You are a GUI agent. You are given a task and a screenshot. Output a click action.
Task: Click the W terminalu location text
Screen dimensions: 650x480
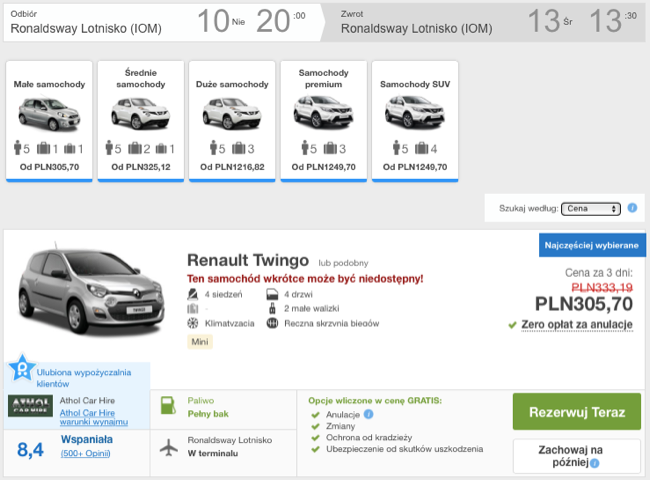(213, 453)
